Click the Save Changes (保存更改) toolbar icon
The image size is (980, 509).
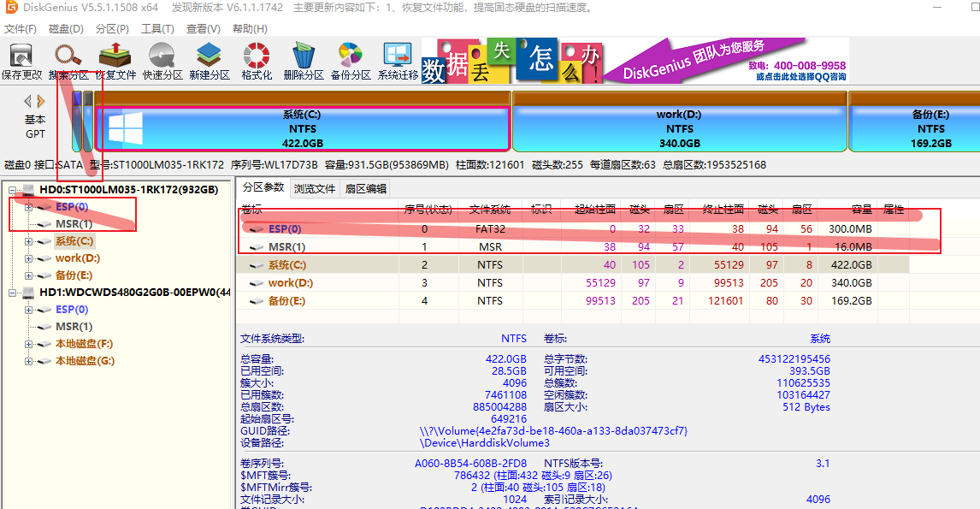21,62
